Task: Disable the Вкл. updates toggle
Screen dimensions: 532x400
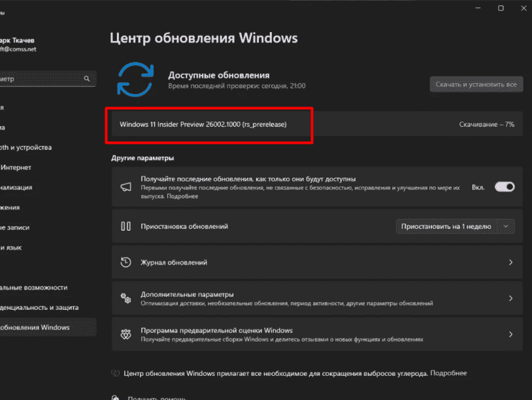Action: click(503, 186)
